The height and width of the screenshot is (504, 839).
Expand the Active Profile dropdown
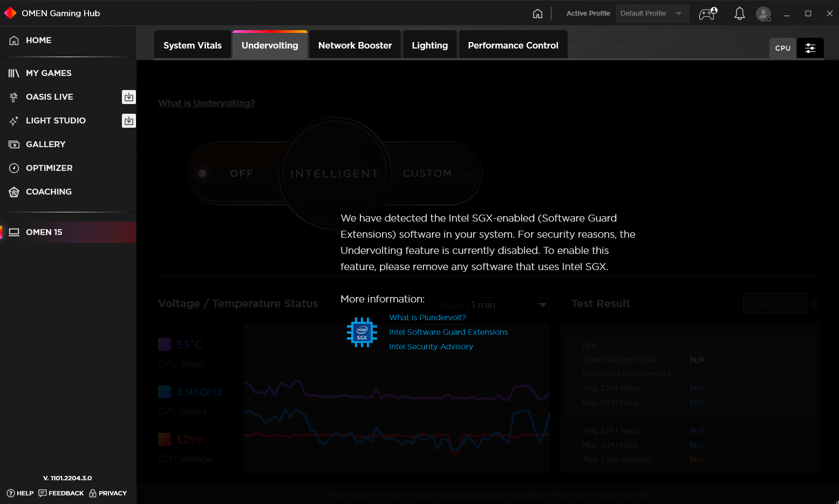pos(652,13)
